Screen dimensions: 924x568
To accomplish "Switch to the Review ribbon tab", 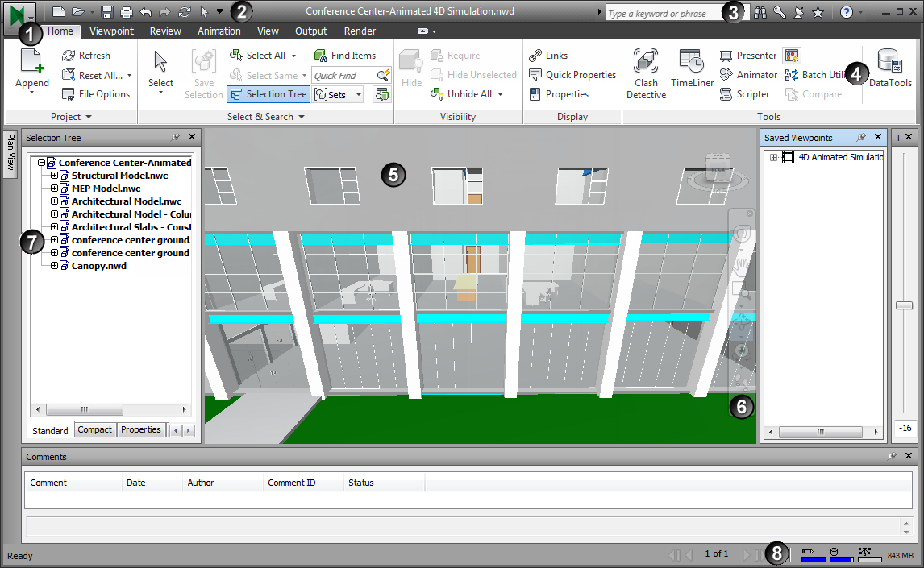I will coord(165,31).
